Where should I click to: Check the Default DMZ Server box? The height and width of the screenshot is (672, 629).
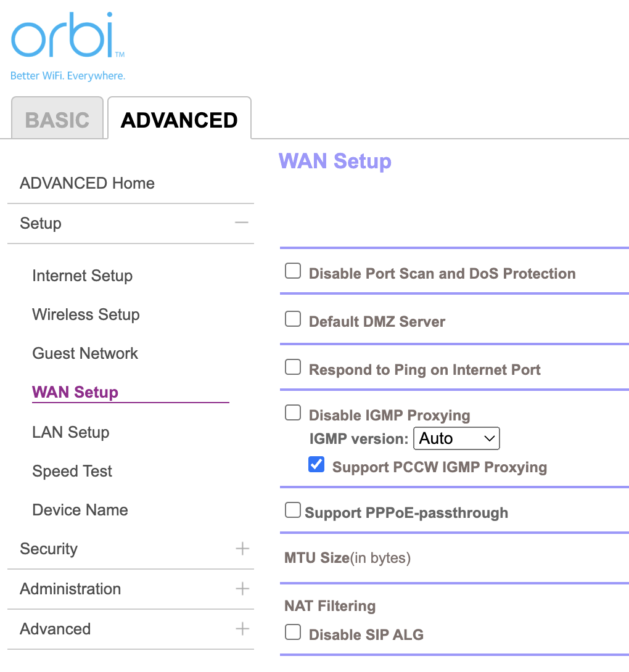[x=293, y=319]
